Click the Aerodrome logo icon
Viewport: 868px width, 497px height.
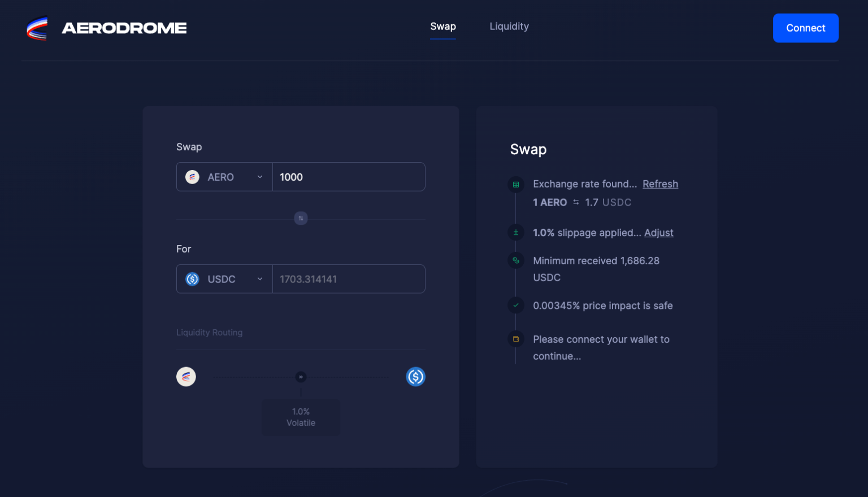(x=37, y=28)
